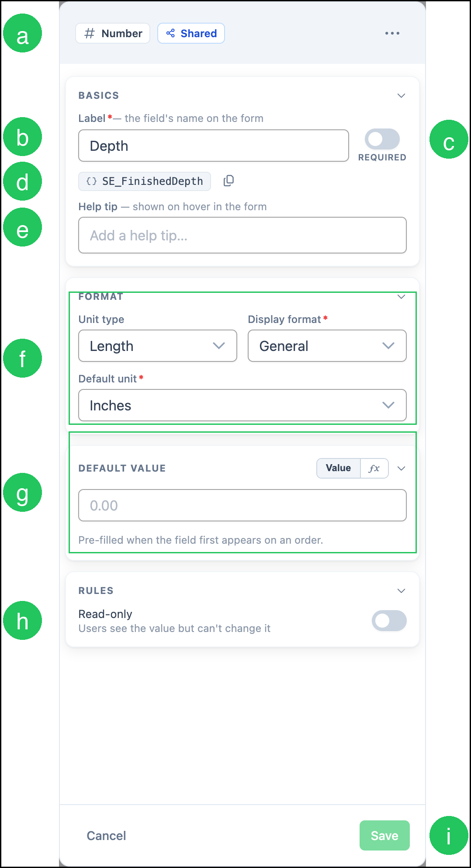The width and height of the screenshot is (471, 868).
Task: Open the Default unit Inches dropdown
Action: click(242, 405)
